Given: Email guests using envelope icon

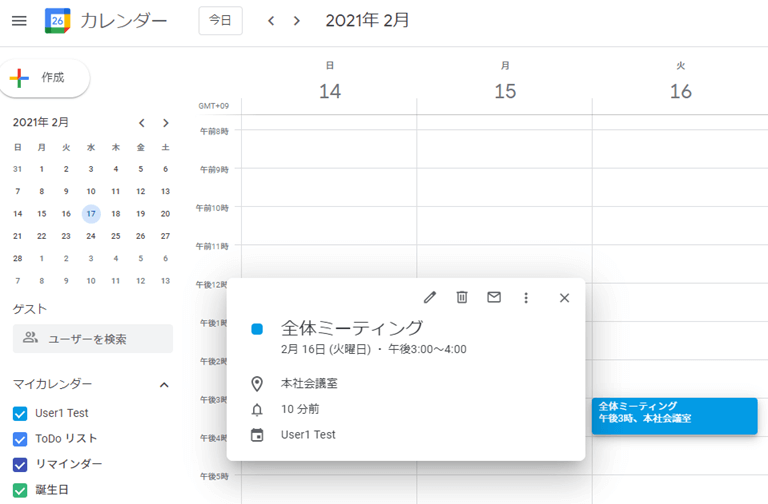Looking at the screenshot, I should 494,297.
